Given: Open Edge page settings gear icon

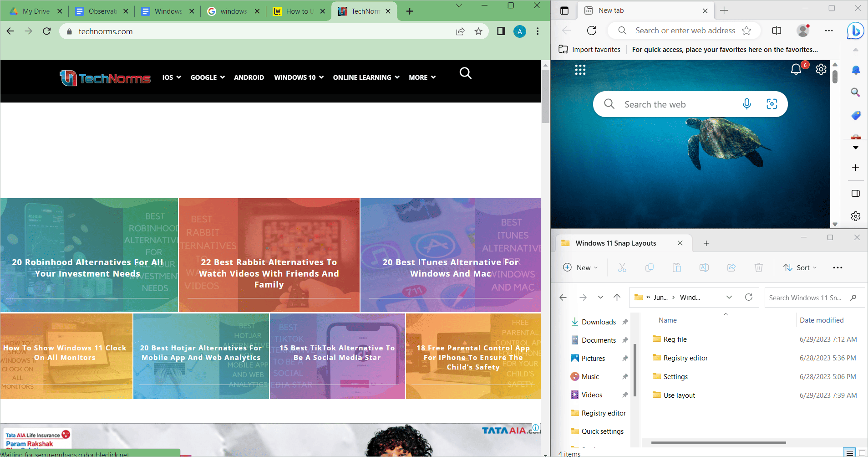Looking at the screenshot, I should (x=821, y=69).
